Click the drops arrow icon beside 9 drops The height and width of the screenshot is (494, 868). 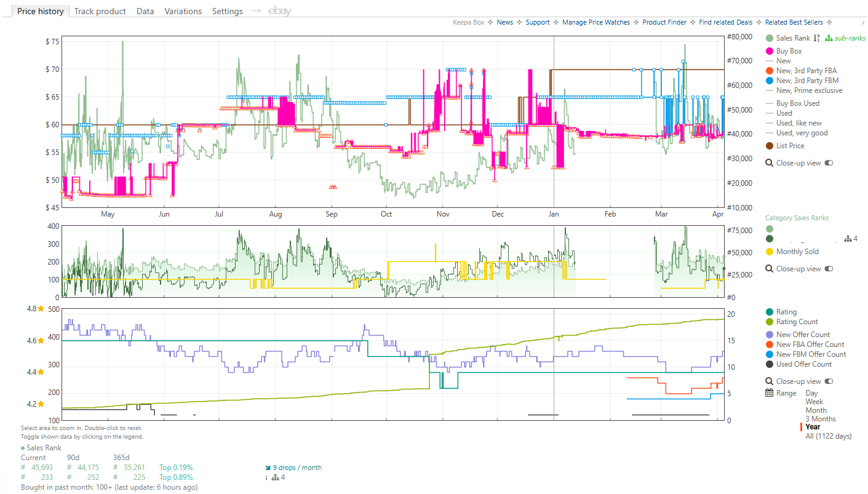pos(268,468)
